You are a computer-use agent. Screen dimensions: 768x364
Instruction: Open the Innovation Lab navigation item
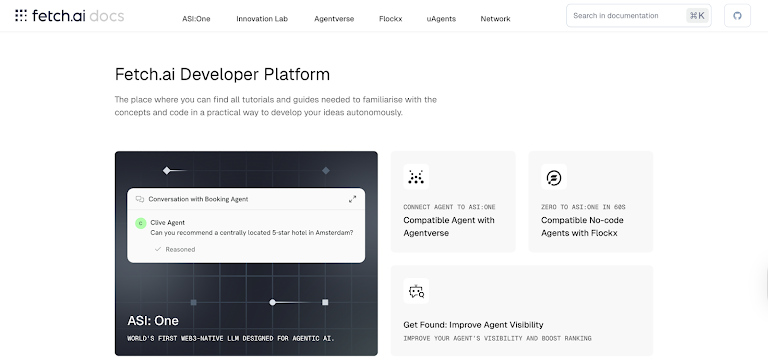pos(262,19)
